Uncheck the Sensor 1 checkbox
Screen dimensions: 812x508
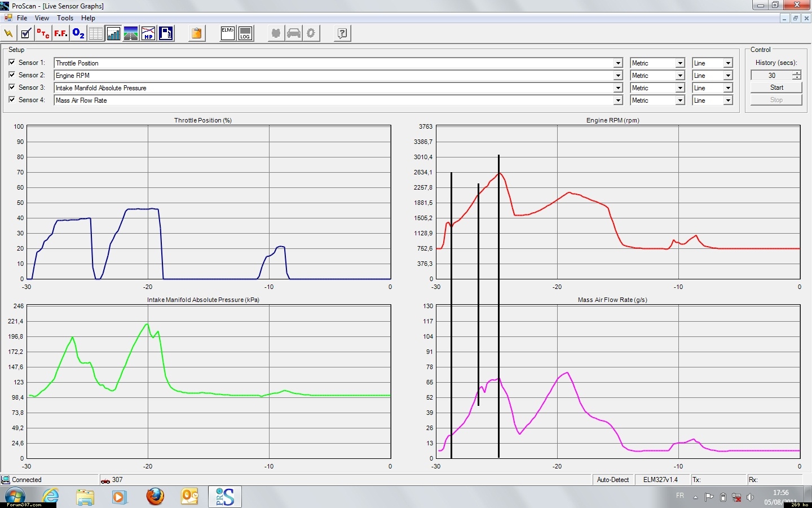point(12,62)
